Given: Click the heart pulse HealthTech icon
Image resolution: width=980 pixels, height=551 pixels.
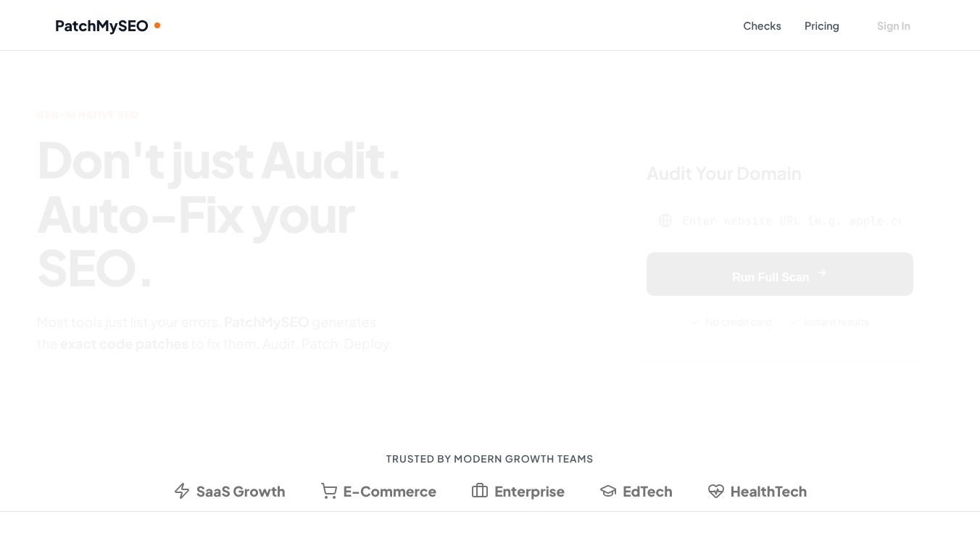Looking at the screenshot, I should coord(716,491).
